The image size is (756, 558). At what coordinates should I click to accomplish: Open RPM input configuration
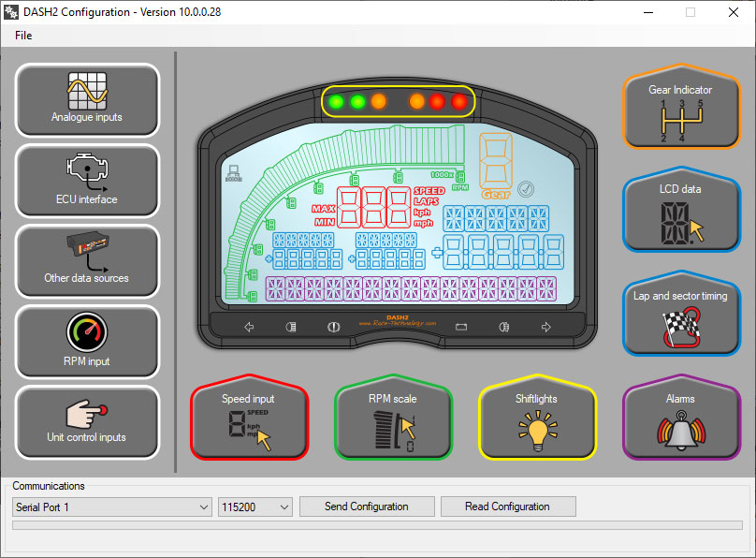[x=87, y=342]
